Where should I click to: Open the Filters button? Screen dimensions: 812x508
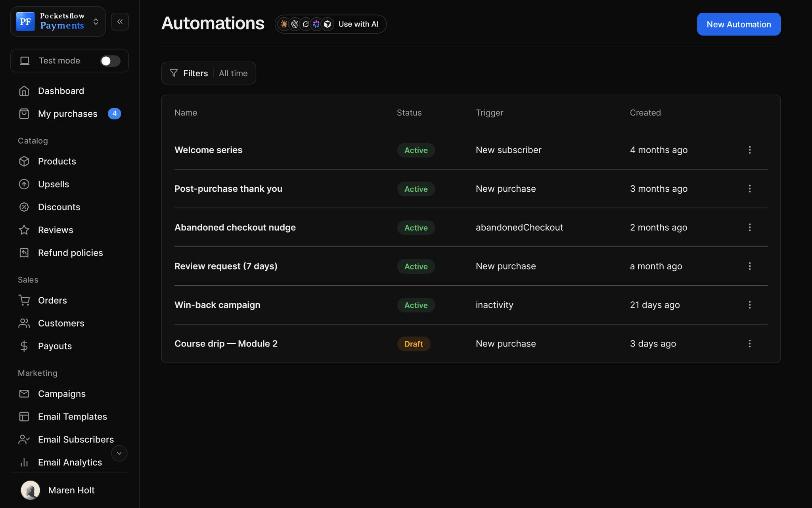pyautogui.click(x=189, y=73)
